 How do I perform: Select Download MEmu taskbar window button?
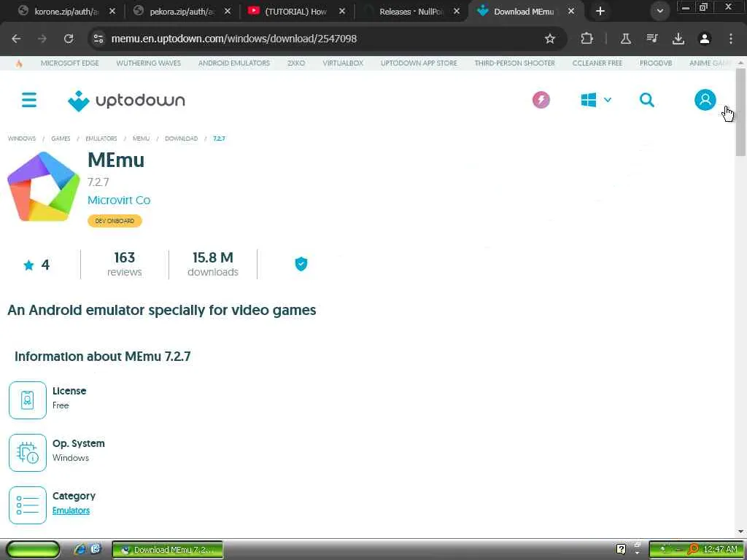pyautogui.click(x=168, y=550)
